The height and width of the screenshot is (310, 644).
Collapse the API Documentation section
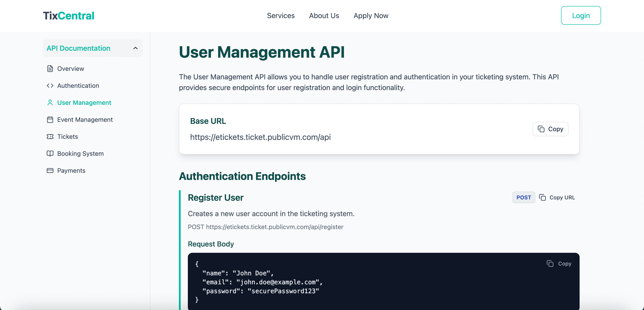coord(136,48)
